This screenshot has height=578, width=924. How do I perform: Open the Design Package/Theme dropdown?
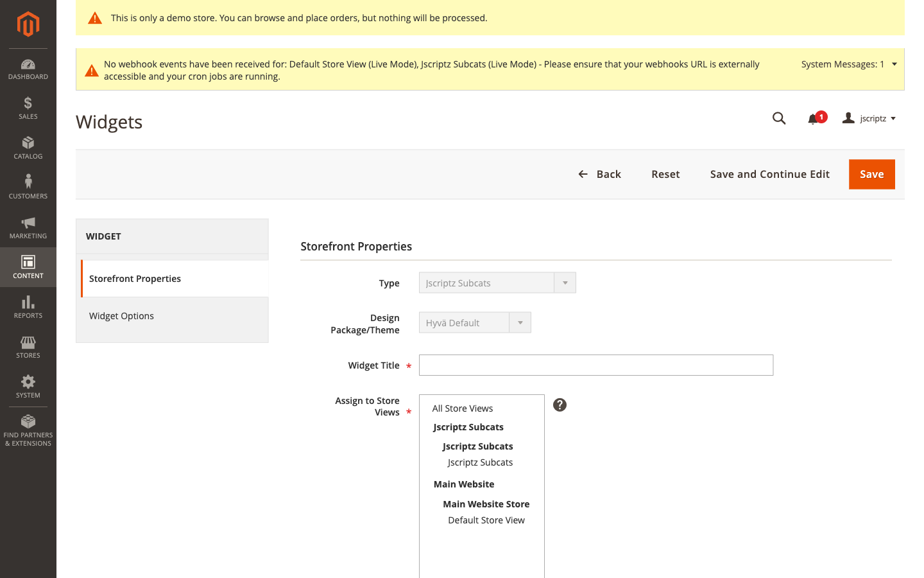520,322
